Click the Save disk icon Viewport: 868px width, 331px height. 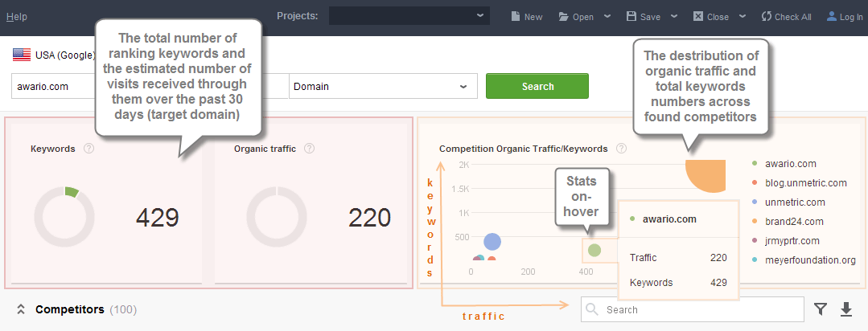(631, 16)
